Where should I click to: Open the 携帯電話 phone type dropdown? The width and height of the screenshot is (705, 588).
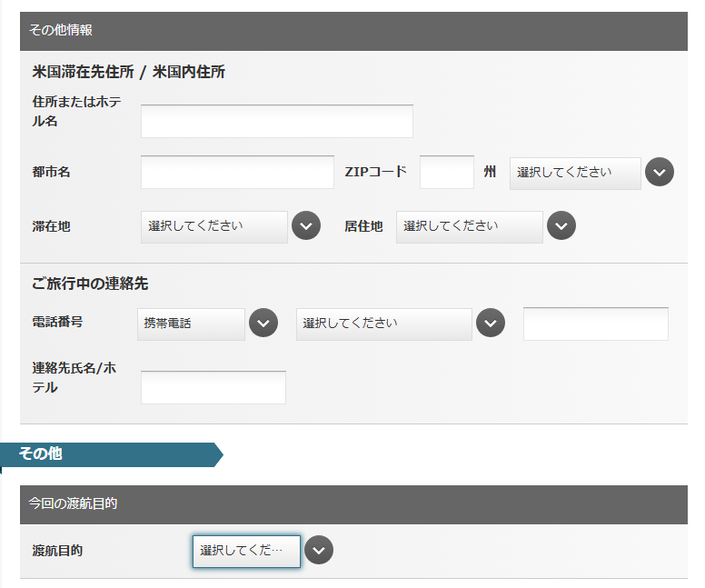click(x=191, y=324)
